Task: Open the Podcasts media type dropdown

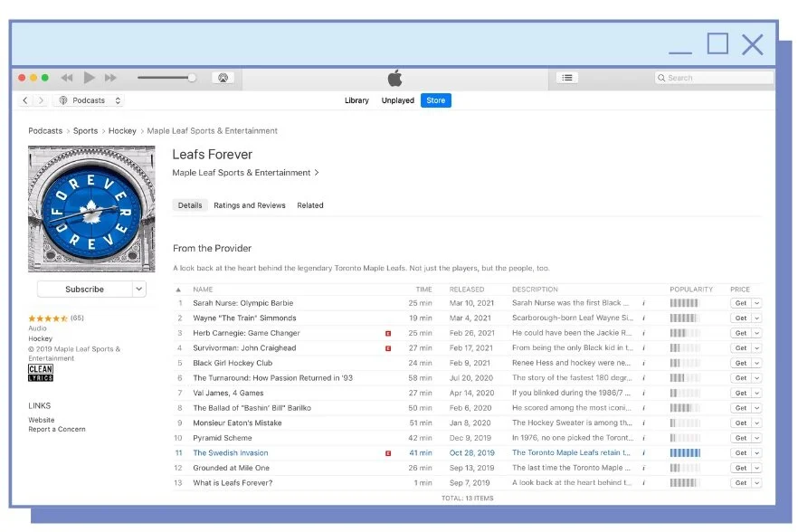Action: point(90,100)
